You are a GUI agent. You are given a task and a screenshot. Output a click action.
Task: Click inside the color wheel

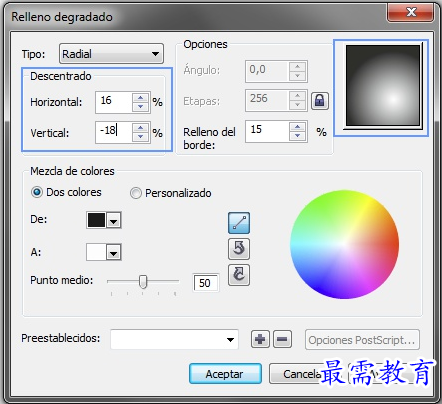tap(344, 244)
